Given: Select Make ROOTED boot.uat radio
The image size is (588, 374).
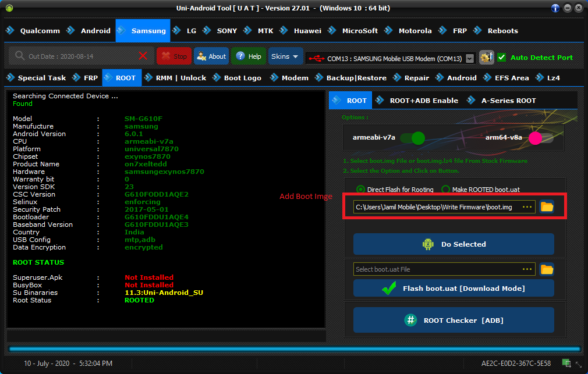Looking at the screenshot, I should [x=445, y=189].
